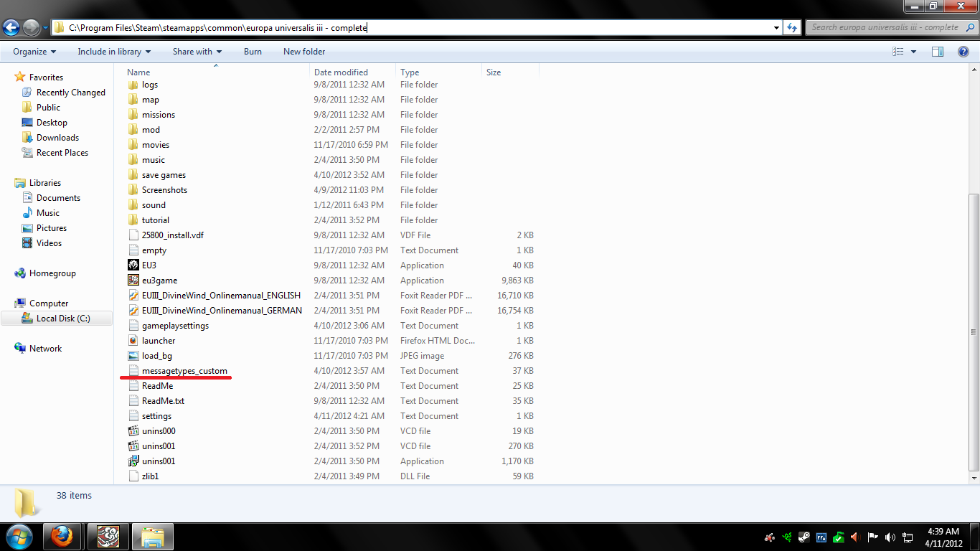980x551 pixels.
Task: Open Recently Changed in Favorites
Action: click(70, 93)
